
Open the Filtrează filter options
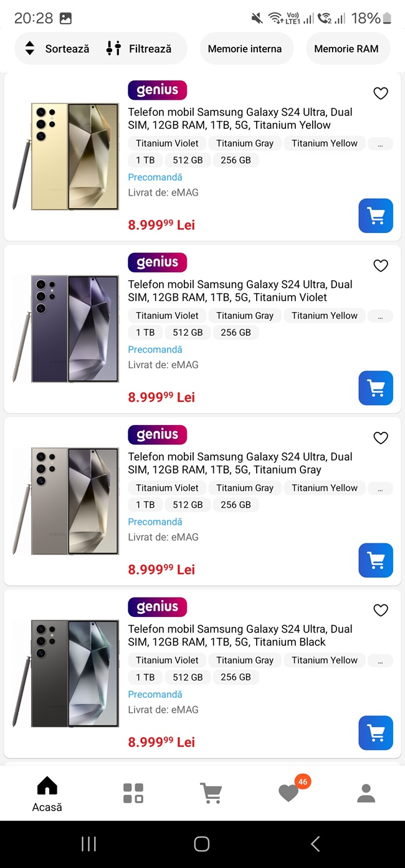139,49
